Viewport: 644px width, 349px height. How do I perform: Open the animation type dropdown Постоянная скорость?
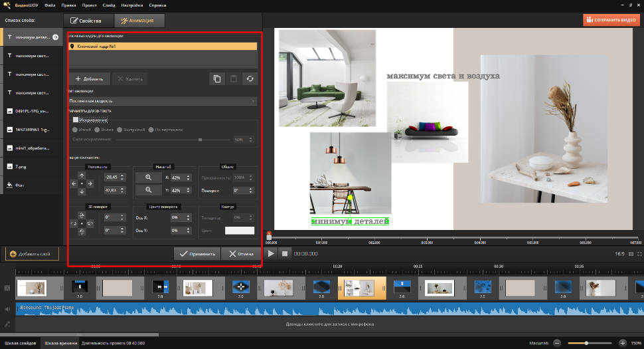point(163,101)
